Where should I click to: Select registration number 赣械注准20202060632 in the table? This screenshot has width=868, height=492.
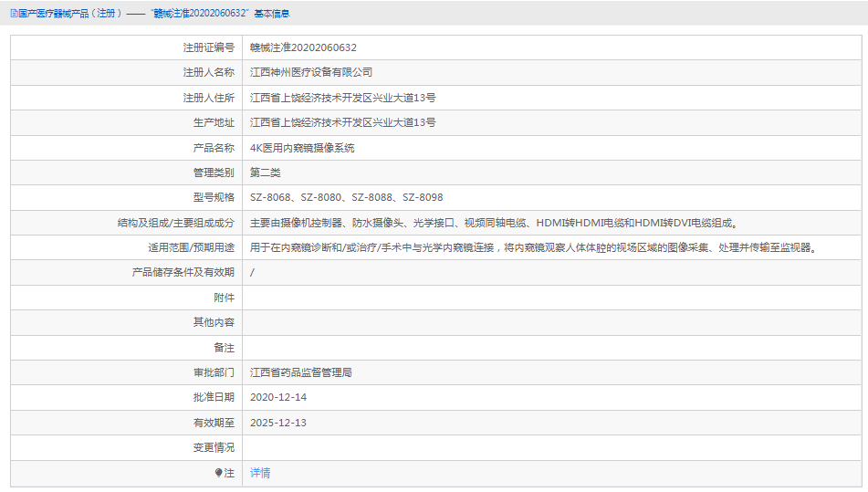(x=303, y=47)
